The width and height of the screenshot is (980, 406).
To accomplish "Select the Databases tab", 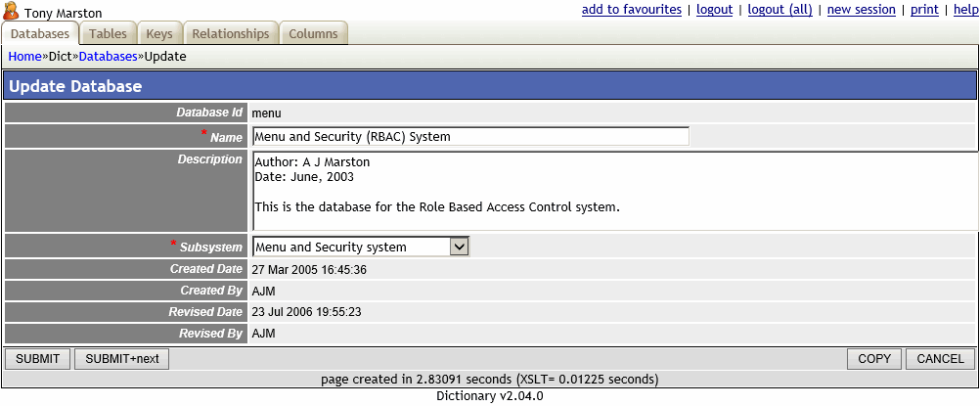I will (40, 33).
